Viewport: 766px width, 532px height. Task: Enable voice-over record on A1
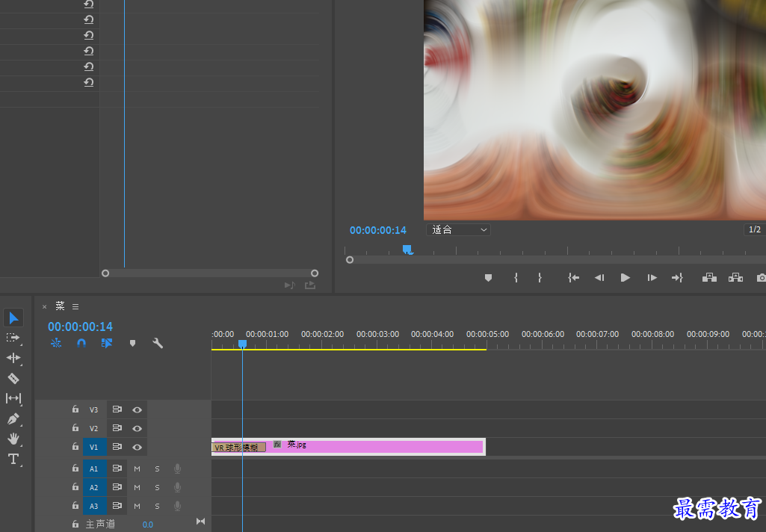178,469
